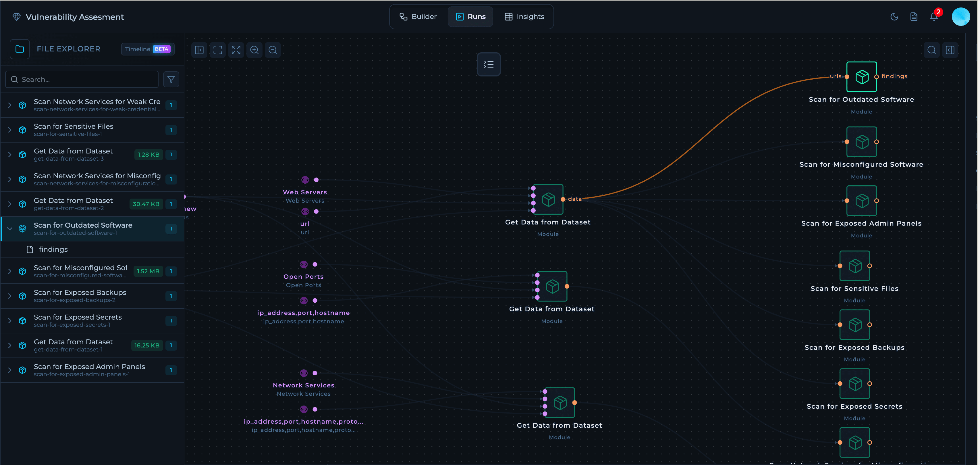Switch to the Insights tab

(524, 17)
